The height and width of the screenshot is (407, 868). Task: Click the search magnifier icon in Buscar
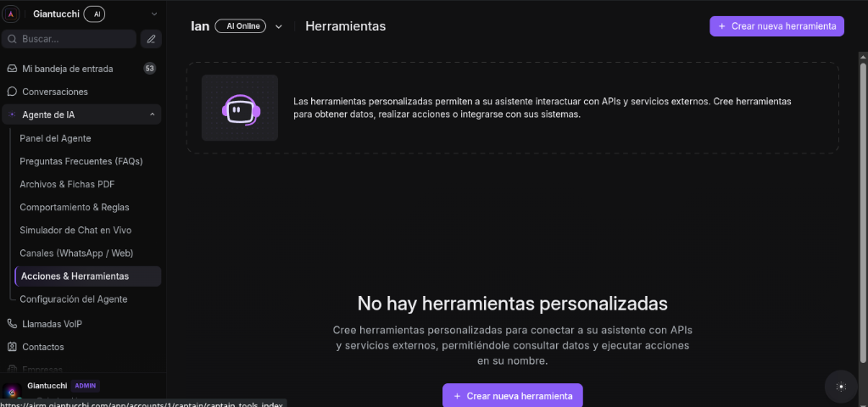[x=12, y=39]
